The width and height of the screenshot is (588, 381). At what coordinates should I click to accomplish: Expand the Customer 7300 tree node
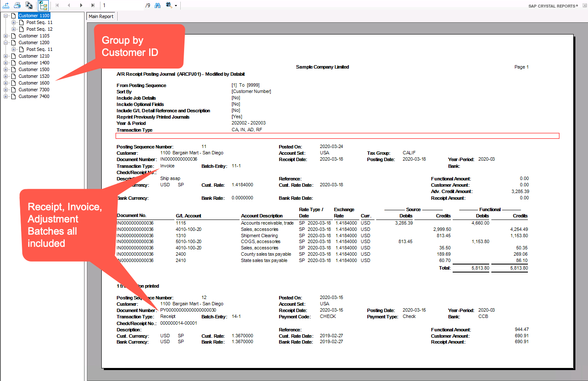pos(6,90)
